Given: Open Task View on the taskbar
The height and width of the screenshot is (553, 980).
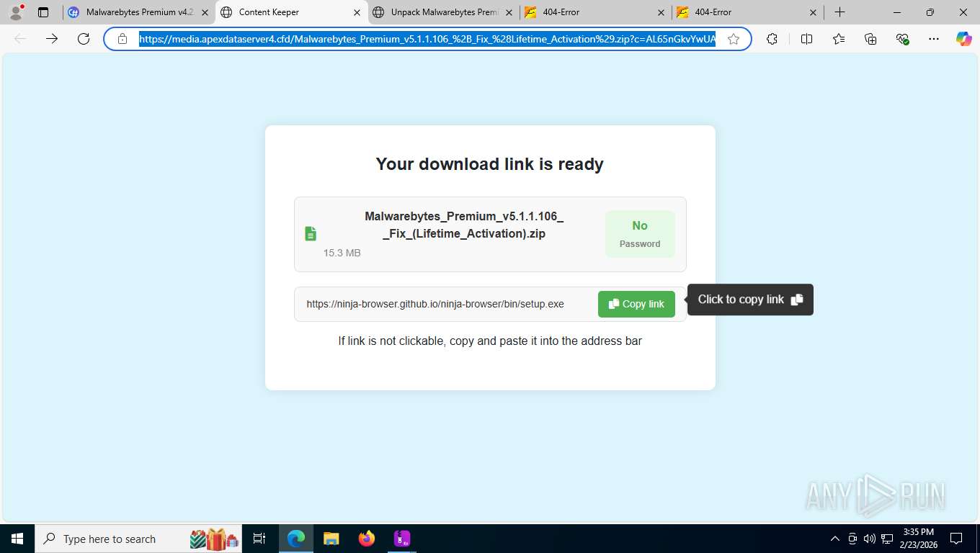Looking at the screenshot, I should pyautogui.click(x=259, y=539).
